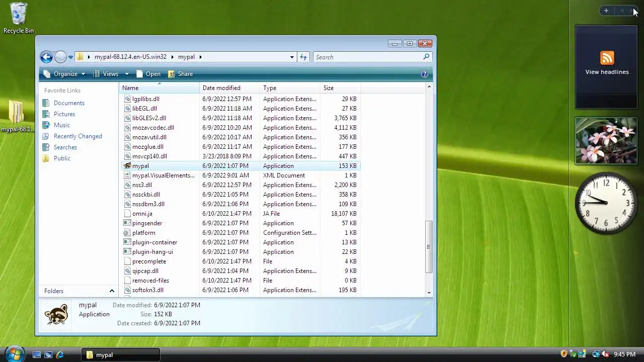Open the Views dropdown arrow
Image resolution: width=644 pixels, height=362 pixels.
pos(127,74)
